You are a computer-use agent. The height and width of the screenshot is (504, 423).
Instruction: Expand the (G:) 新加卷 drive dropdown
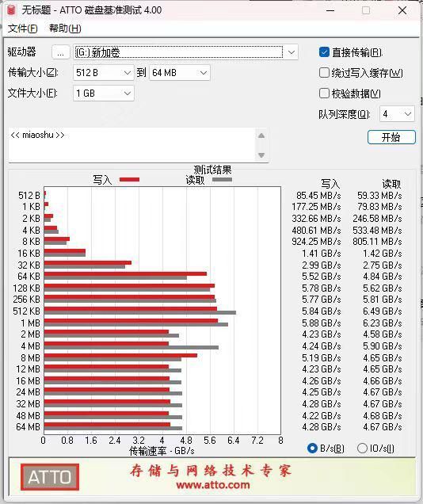[185, 52]
